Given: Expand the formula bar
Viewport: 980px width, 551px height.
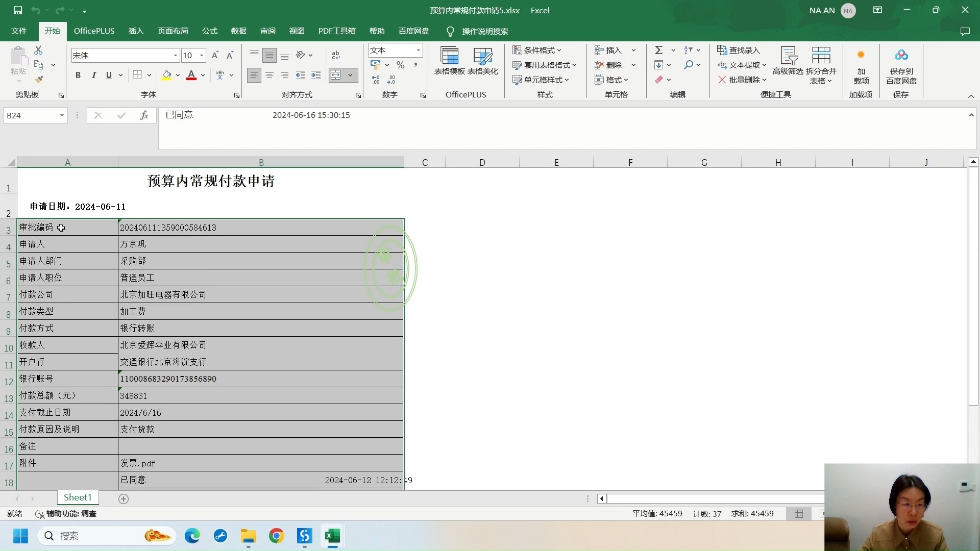Looking at the screenshot, I should click(971, 115).
